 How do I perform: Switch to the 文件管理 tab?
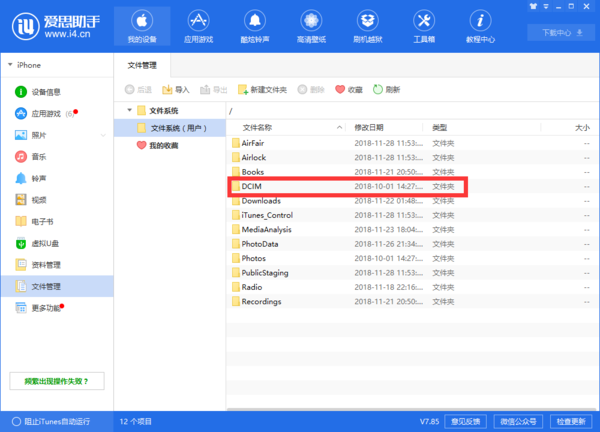142,65
